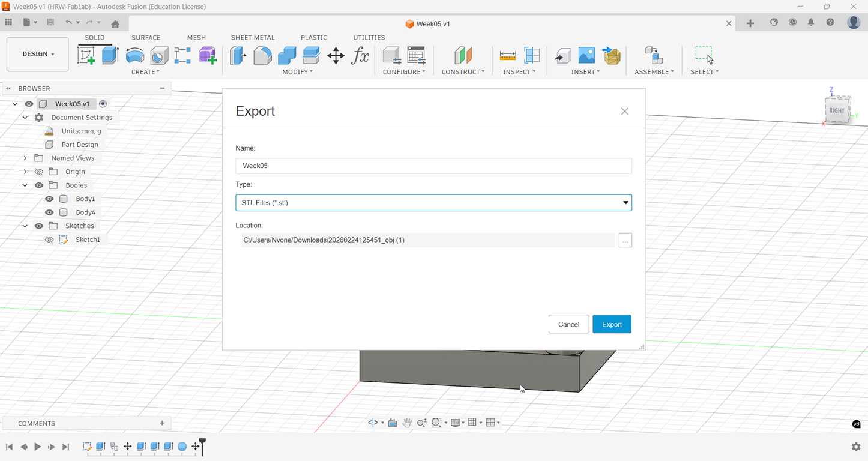Collapse the Document Settings node
This screenshot has width=868, height=461.
click(25, 118)
